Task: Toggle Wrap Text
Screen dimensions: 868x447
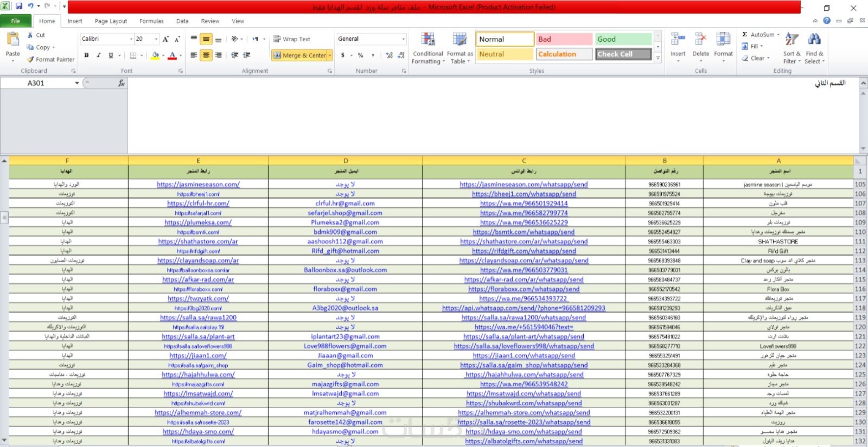Action: pos(292,39)
